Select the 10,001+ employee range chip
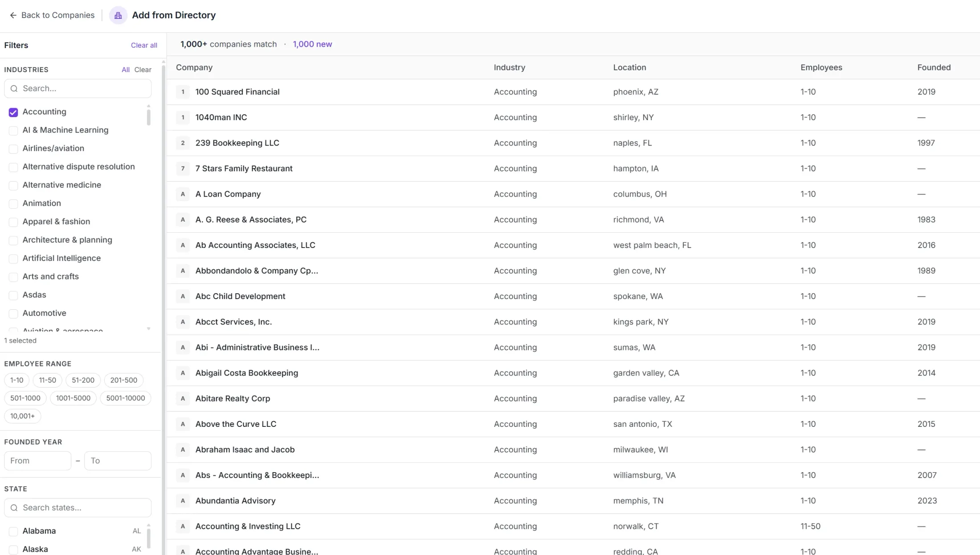980x555 pixels. [x=23, y=416]
